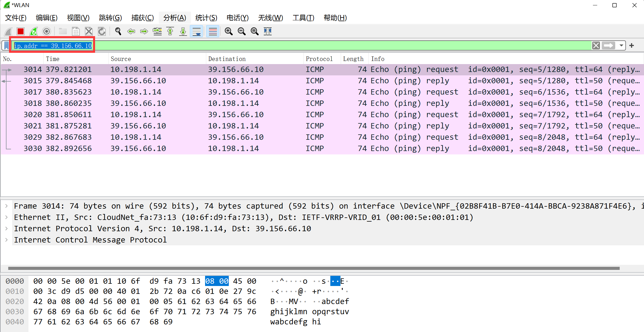Select packet 3018 echo reply row
Screen dimensions: 644x332
coord(322,103)
